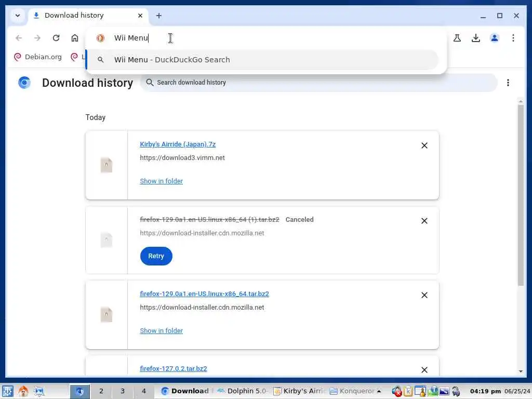
Task: Remove firefox-129.0a1.en-US.linux-x86_64.tar.bz2 entry
Action: click(424, 295)
